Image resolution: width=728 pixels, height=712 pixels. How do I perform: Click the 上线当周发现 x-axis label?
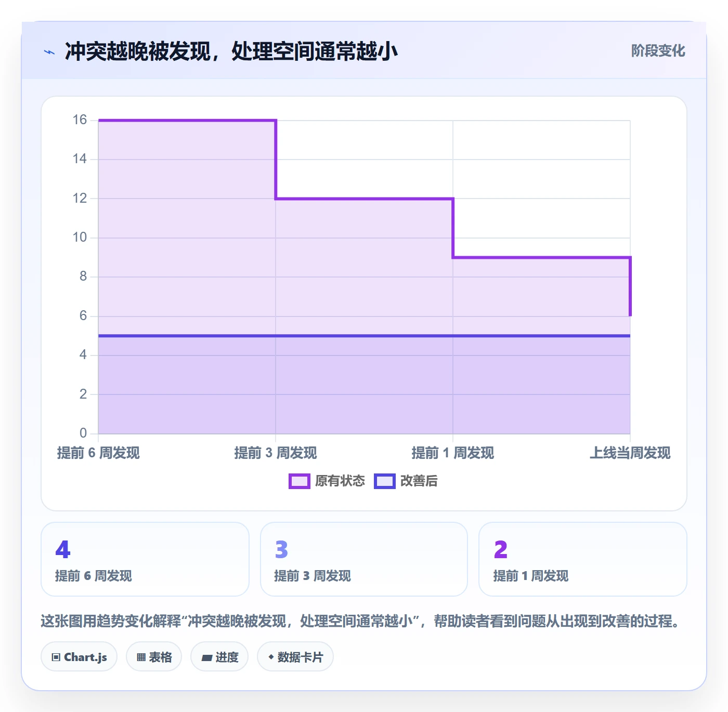tap(630, 453)
